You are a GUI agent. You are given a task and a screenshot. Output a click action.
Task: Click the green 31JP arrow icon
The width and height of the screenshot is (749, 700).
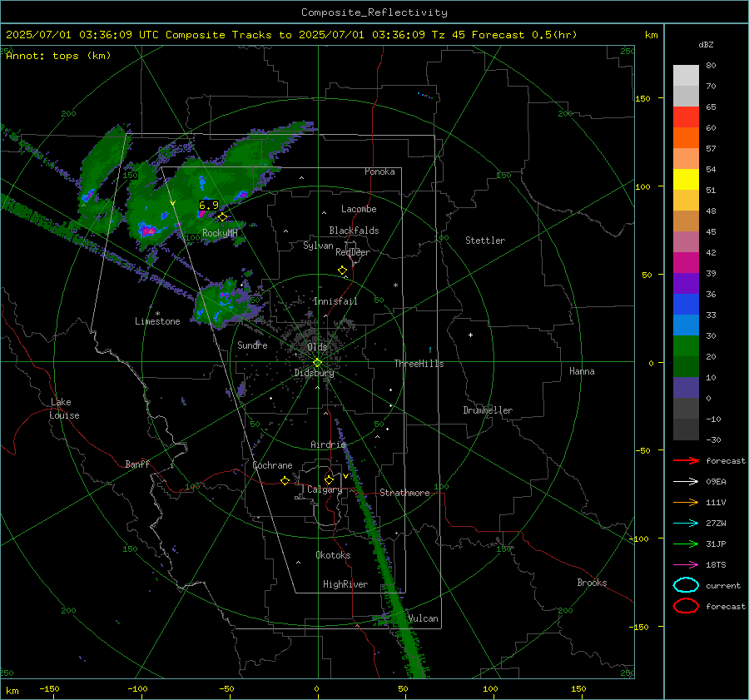point(686,544)
